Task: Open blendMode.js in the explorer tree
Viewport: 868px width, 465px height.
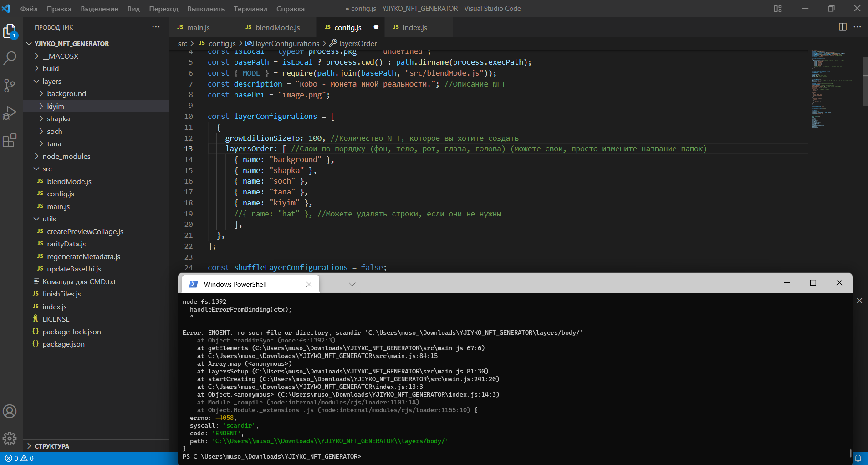Action: tap(96, 181)
